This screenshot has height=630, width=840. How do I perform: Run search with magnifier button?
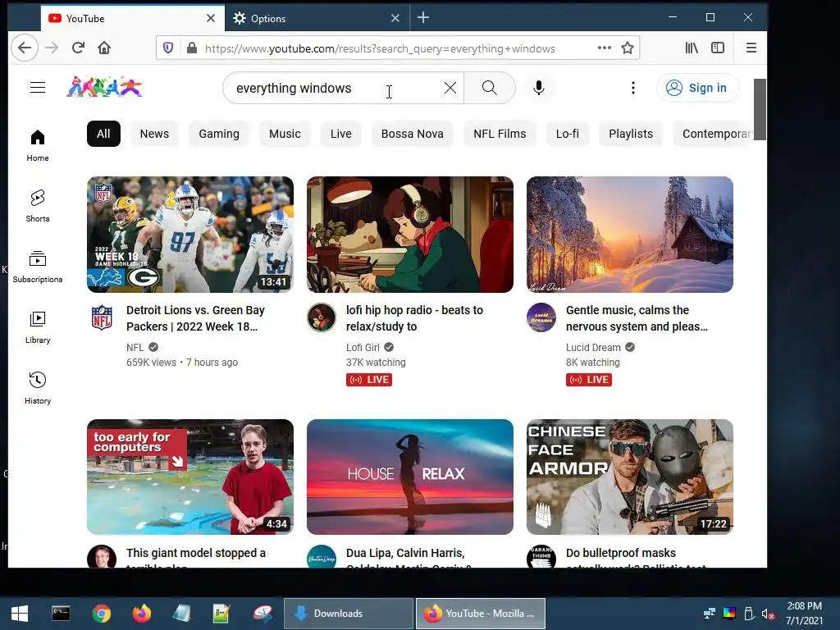[489, 88]
